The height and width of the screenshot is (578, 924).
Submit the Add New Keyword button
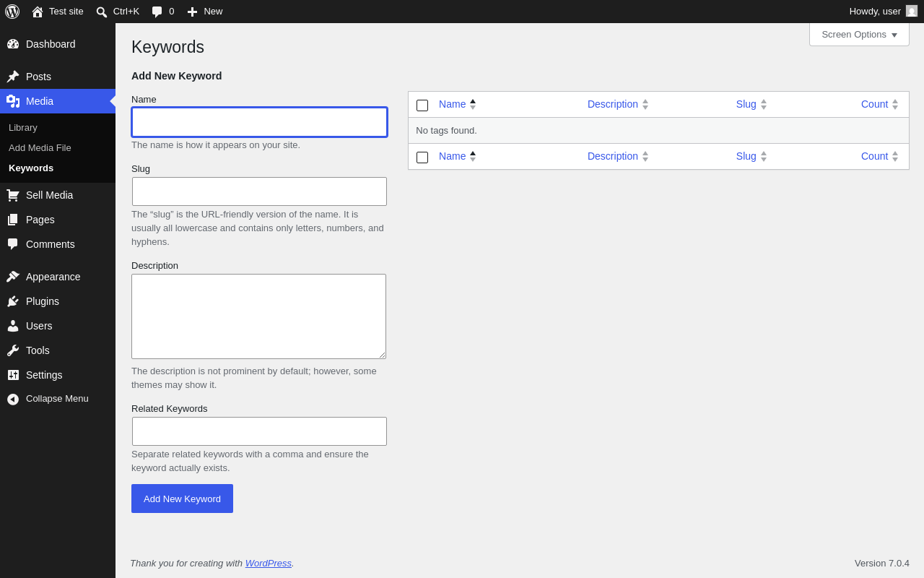point(182,499)
